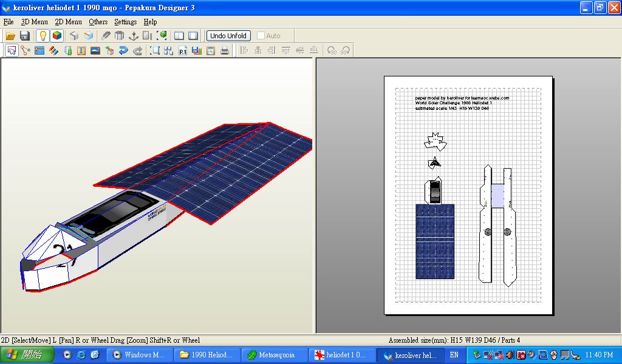This screenshot has height=364, width=622.
Task: Click the Save floppy disk icon
Action: click(x=25, y=36)
